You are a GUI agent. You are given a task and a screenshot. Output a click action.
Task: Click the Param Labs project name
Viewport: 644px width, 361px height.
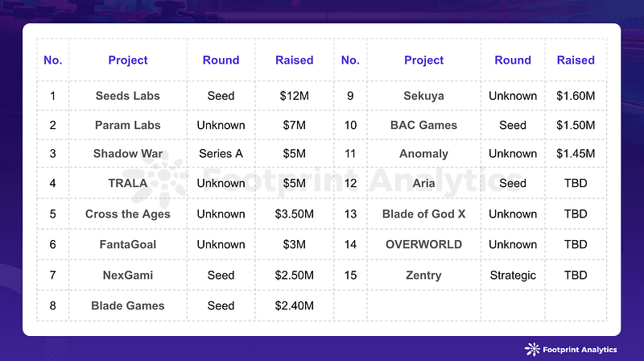point(128,125)
